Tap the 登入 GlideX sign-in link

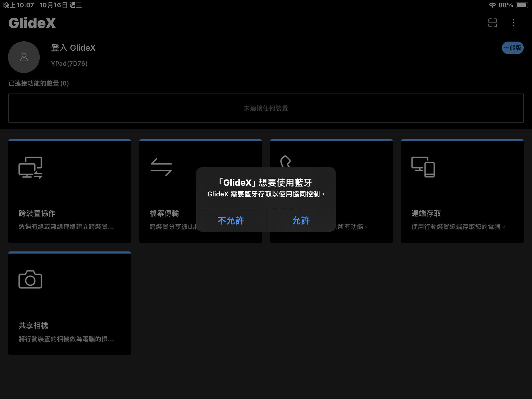point(73,48)
